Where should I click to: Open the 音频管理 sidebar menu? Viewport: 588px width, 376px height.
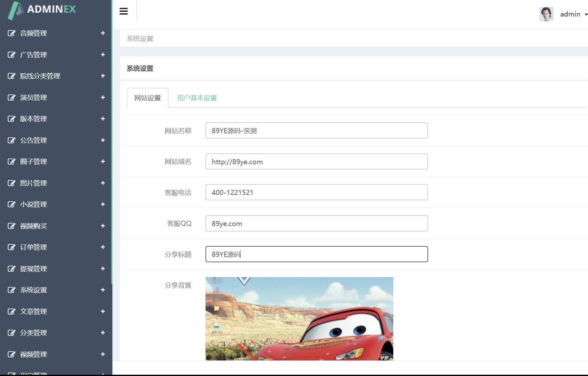pos(55,33)
